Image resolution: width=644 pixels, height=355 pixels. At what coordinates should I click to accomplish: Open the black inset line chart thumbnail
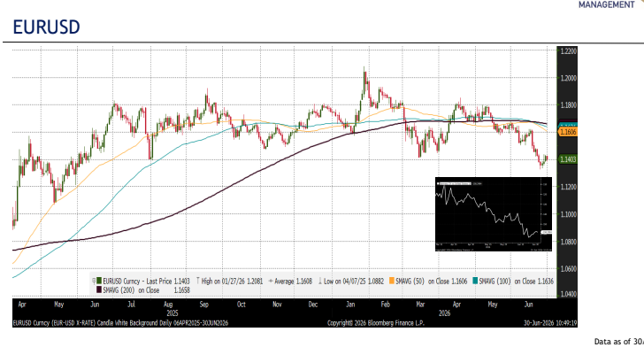tap(494, 213)
